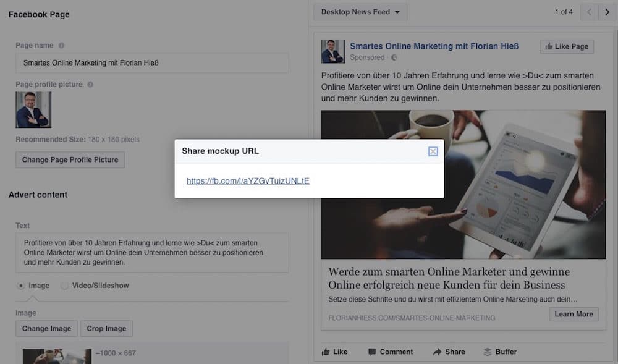Go to next ad preview
Viewport: 618px width, 364px height.
click(607, 12)
